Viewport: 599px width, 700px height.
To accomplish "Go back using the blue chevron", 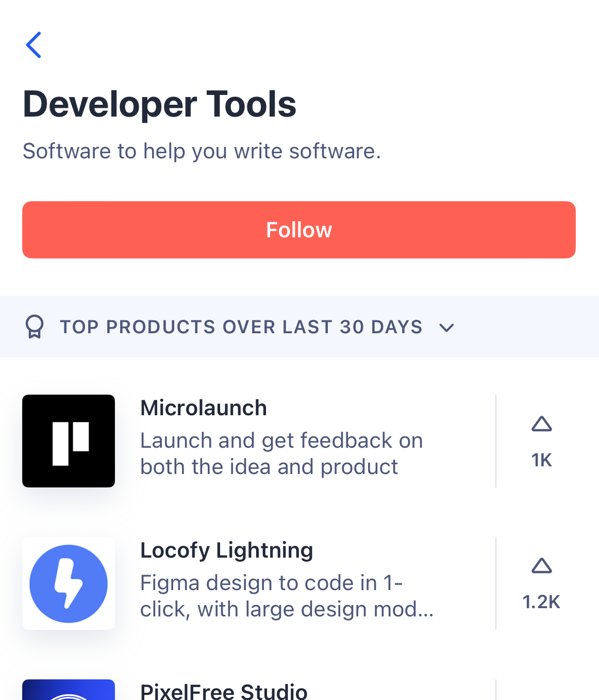I will (x=34, y=45).
